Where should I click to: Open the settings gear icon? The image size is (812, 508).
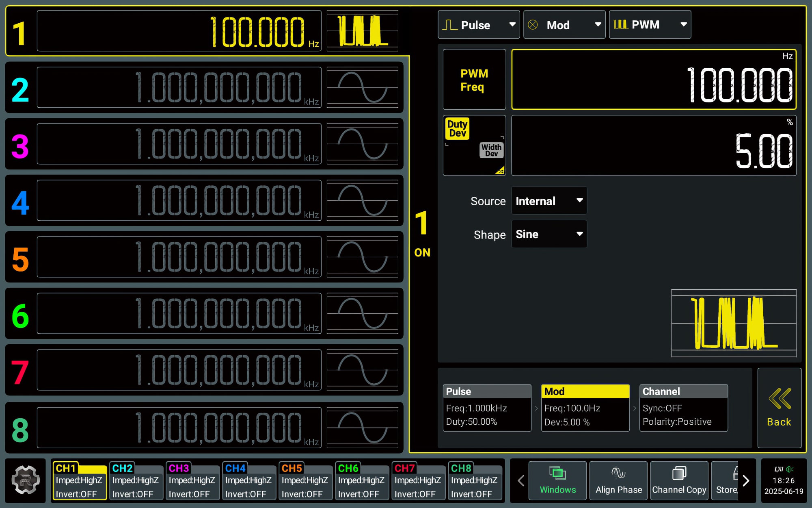[26, 480]
